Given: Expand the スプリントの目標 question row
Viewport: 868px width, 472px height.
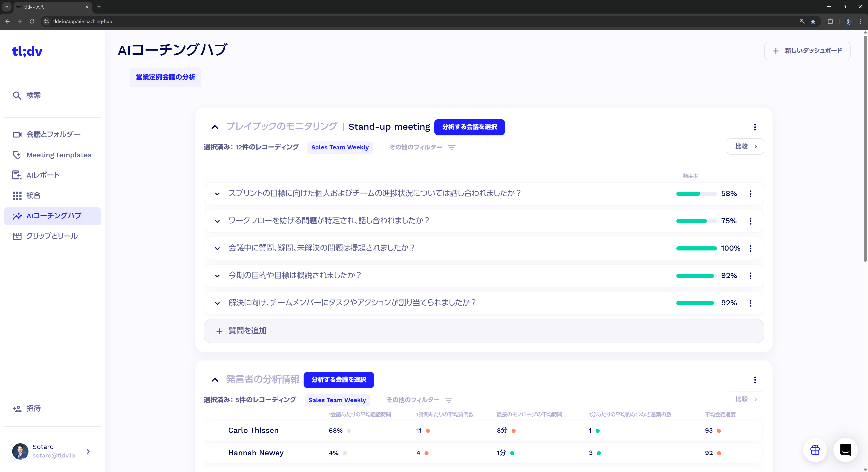Looking at the screenshot, I should (x=217, y=194).
